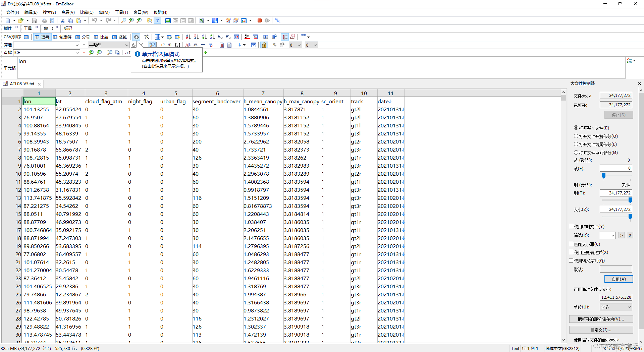Image resolution: width=644 pixels, height=352 pixels.
Task: Click the Find Previous icon in find bar
Action: [91, 53]
